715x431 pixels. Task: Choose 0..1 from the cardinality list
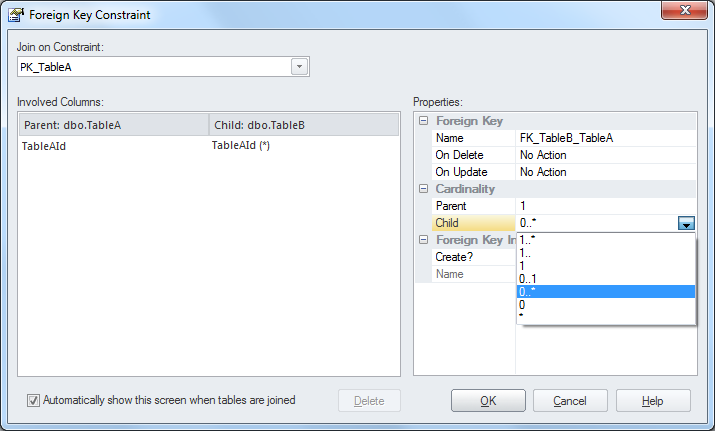pos(530,279)
